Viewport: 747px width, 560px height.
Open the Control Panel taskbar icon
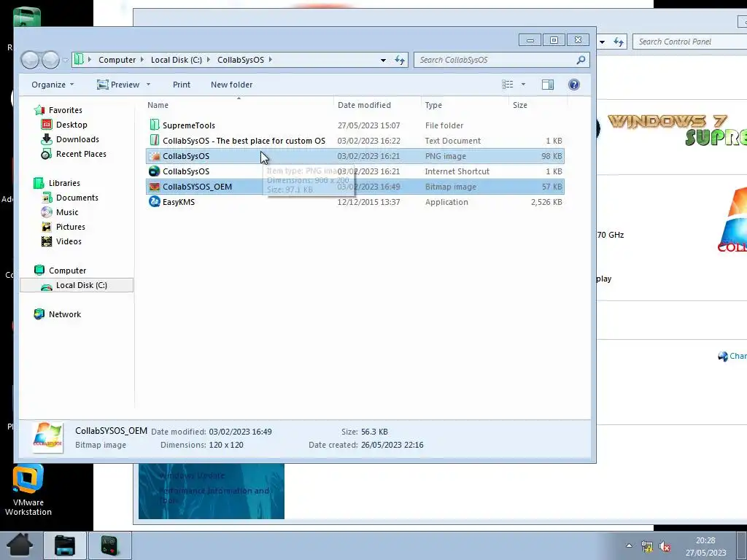(109, 545)
